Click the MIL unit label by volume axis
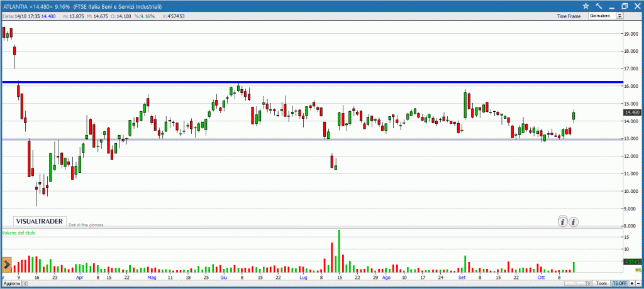The width and height of the screenshot is (644, 289). pyautogui.click(x=638, y=270)
